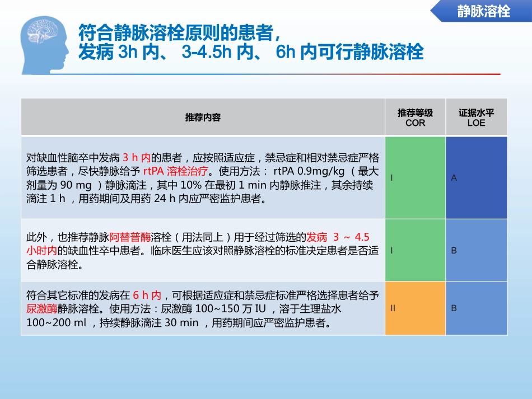Click the 证据水平 LOE header cell
This screenshot has width=532, height=399.
tap(477, 118)
